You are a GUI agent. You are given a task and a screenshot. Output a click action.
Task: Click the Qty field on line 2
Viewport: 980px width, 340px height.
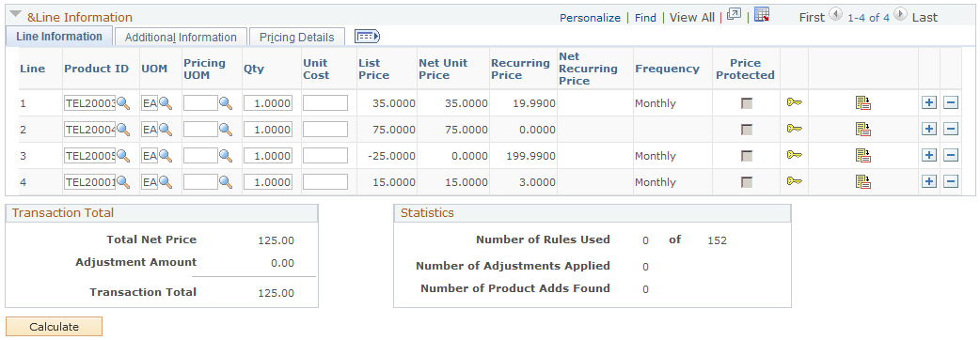pos(268,130)
